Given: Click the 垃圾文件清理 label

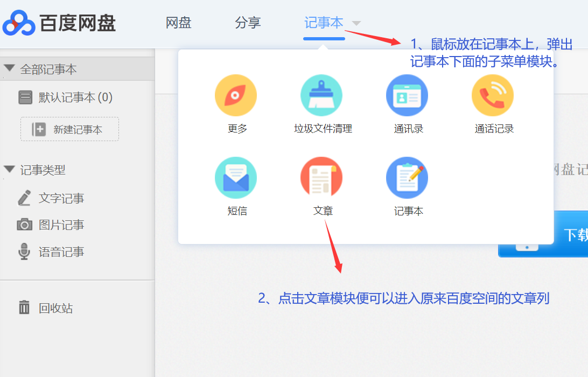Looking at the screenshot, I should pyautogui.click(x=323, y=129).
